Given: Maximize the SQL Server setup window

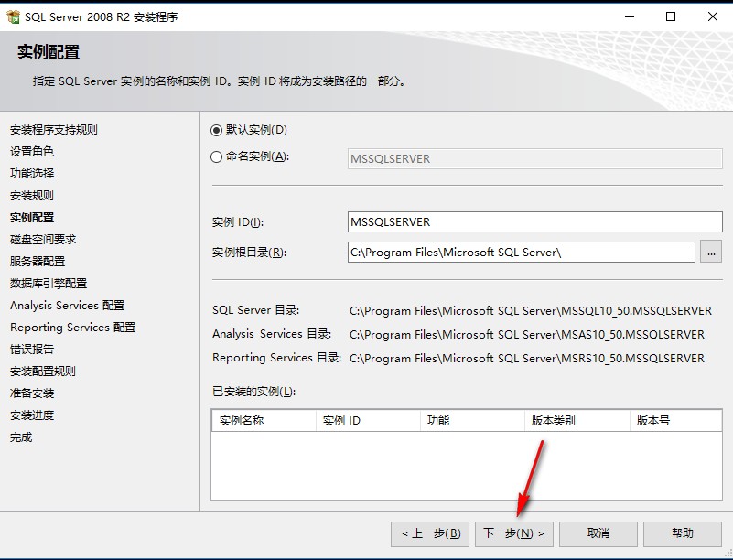Looking at the screenshot, I should tap(671, 16).
